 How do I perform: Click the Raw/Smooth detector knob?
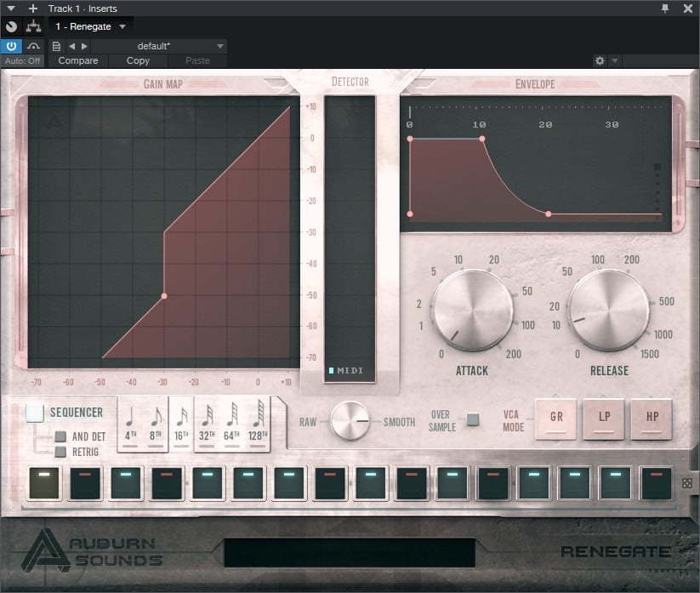pos(350,421)
